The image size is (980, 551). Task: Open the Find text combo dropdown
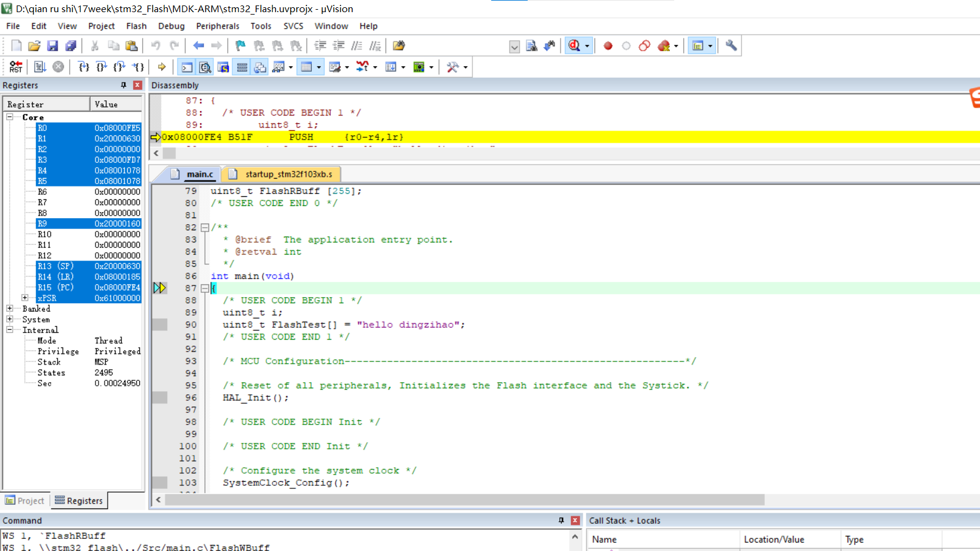514,46
